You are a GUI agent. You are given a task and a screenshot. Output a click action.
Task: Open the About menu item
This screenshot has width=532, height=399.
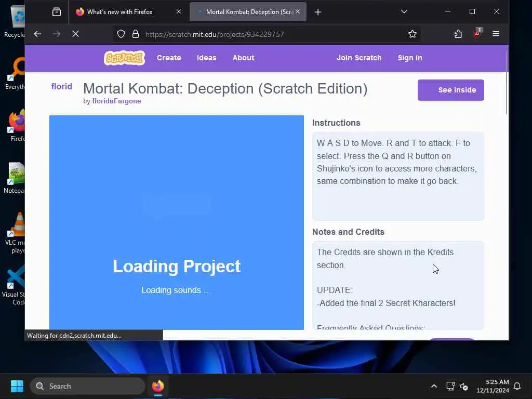pyautogui.click(x=243, y=58)
